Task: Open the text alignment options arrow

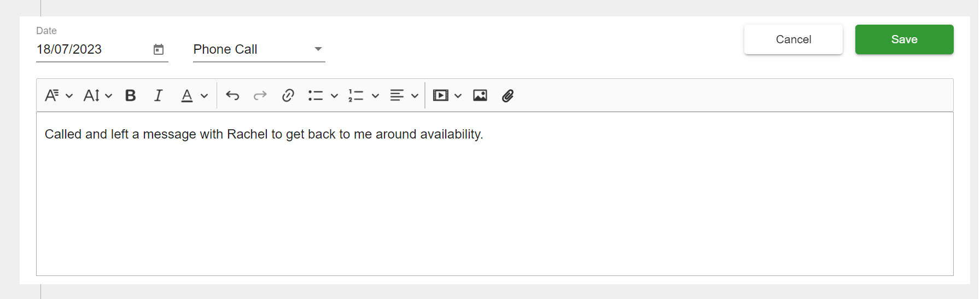Action: coord(415,96)
